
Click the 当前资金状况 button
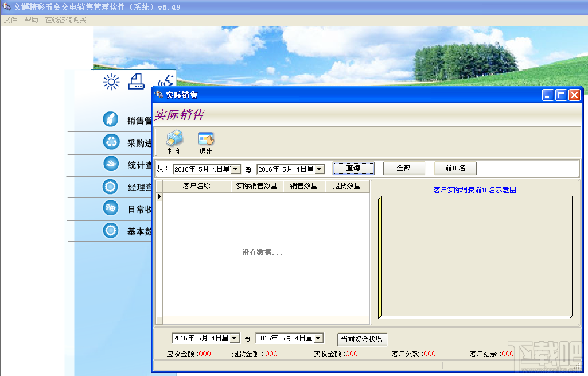(x=362, y=339)
